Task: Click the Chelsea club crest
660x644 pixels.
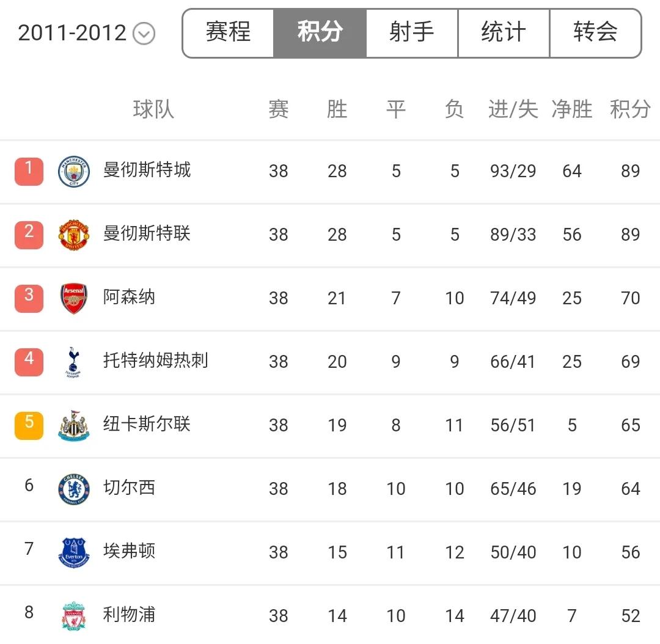Action: click(x=74, y=489)
